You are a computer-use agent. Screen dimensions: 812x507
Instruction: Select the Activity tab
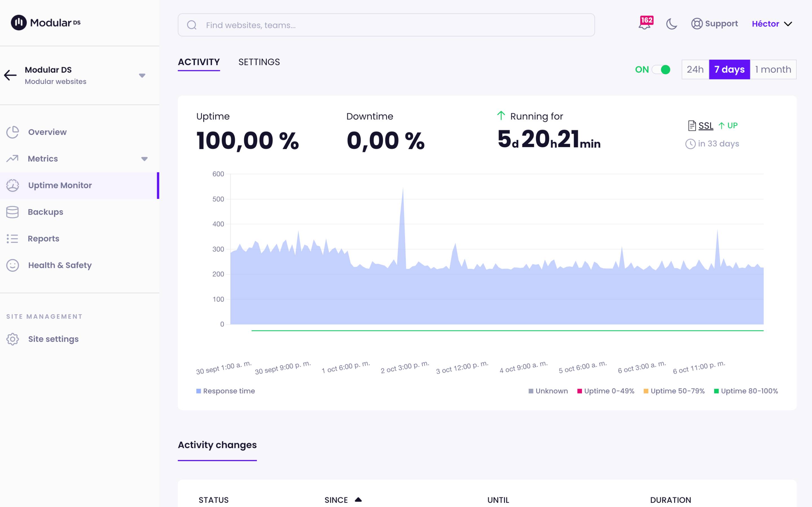pos(199,62)
